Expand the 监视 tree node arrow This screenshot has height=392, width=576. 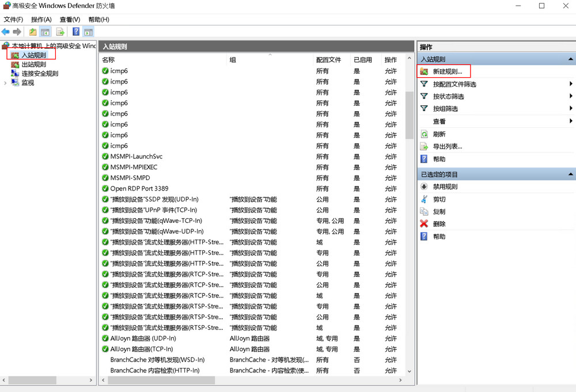5,83
